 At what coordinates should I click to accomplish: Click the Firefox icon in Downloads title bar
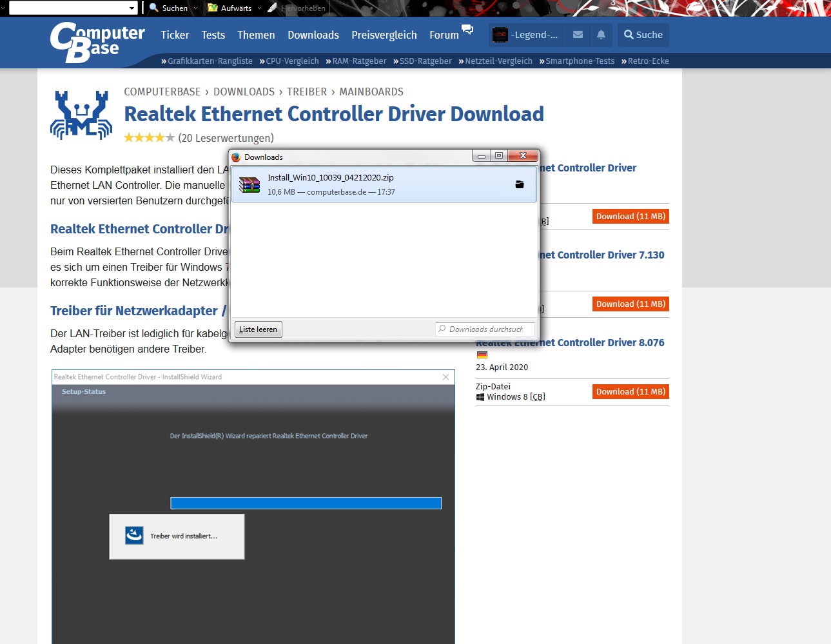pos(236,157)
